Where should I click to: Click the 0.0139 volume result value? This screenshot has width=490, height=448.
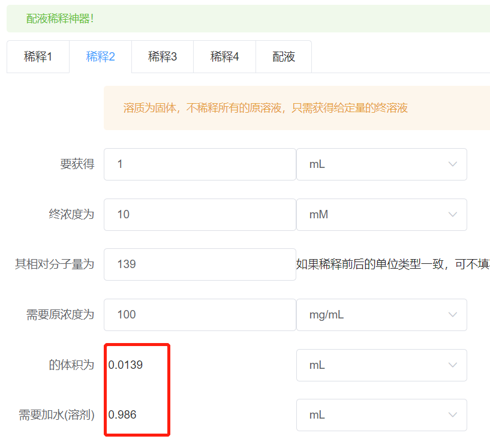[x=125, y=365]
